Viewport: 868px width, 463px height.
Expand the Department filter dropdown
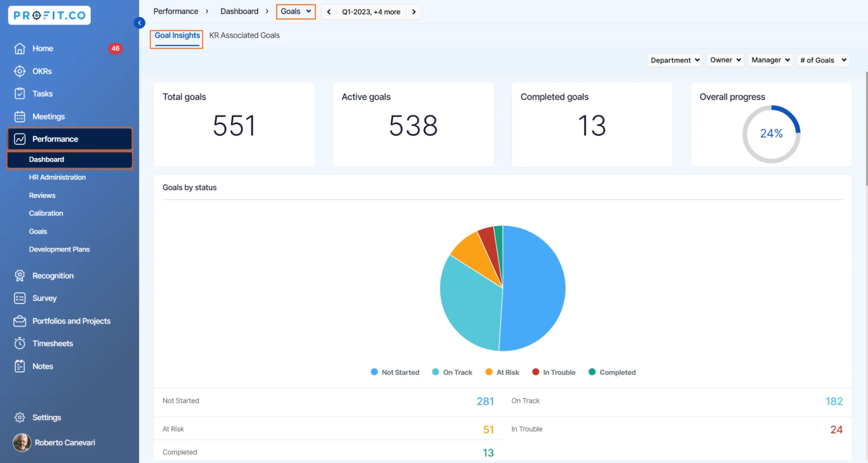click(x=675, y=60)
